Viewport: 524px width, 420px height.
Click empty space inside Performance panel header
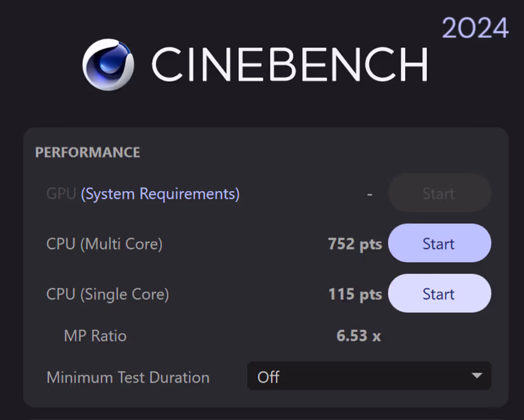pos(315,152)
